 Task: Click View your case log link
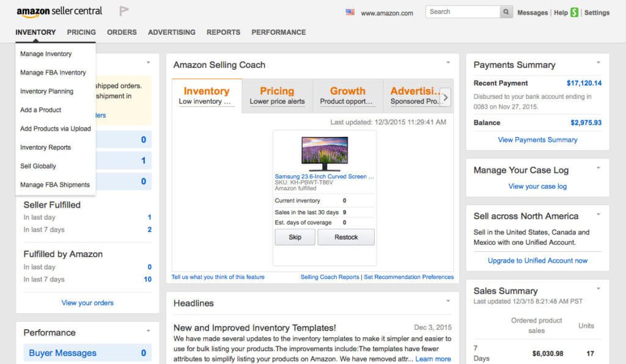[537, 186]
